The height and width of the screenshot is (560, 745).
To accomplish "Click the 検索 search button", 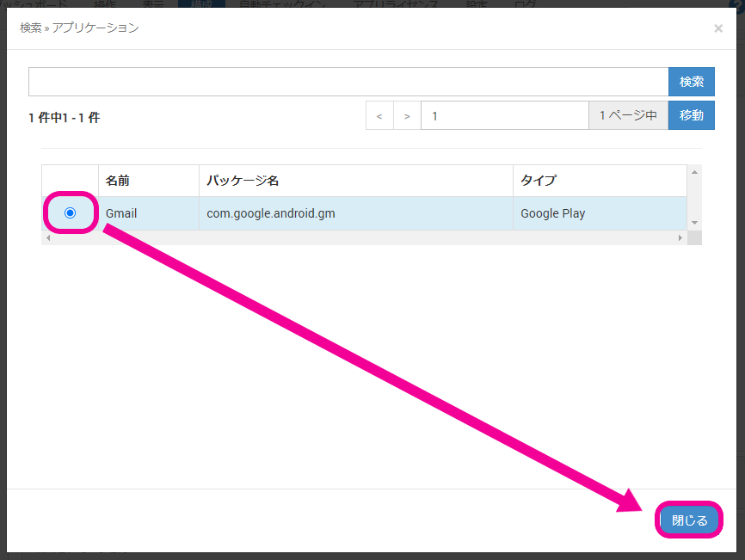I will [x=691, y=82].
